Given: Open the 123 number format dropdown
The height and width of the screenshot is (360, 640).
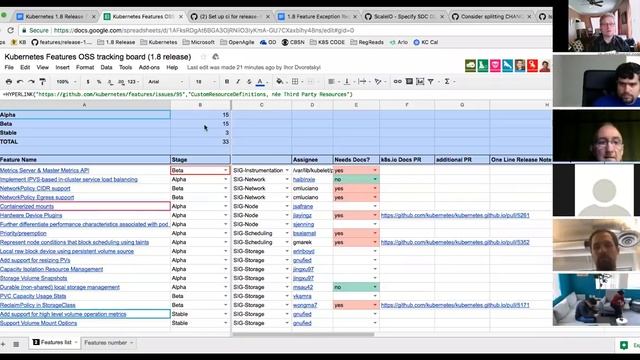Looking at the screenshot, I should pos(133,82).
